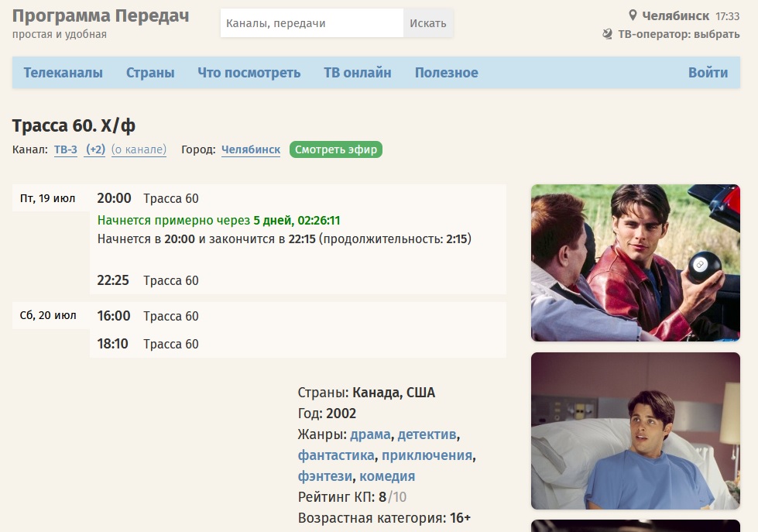Click the location pin icon beside Челябинск

point(633,15)
